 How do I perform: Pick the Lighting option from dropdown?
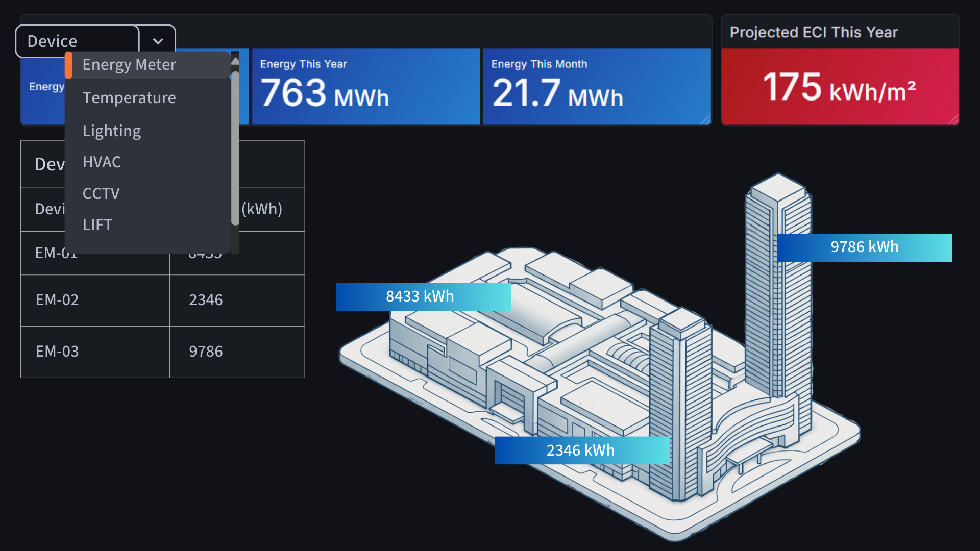pos(112,131)
